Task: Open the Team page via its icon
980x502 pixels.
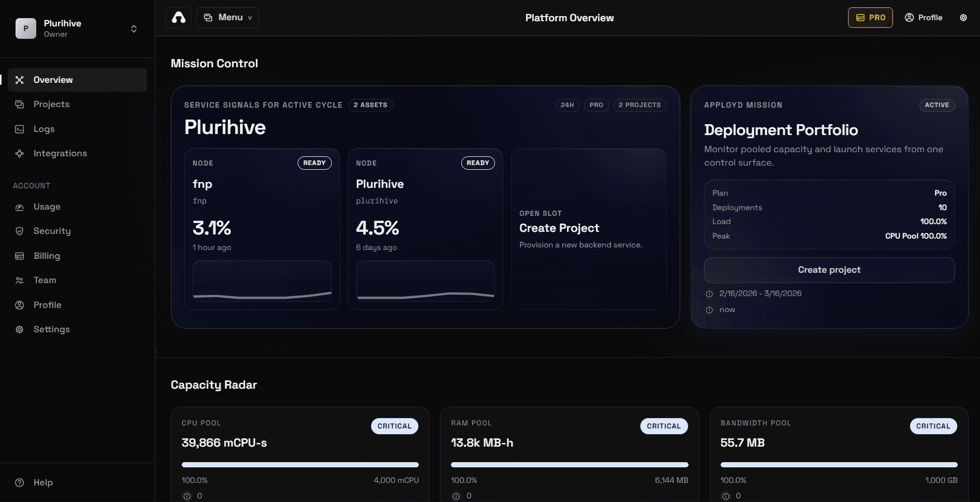Action: point(19,280)
